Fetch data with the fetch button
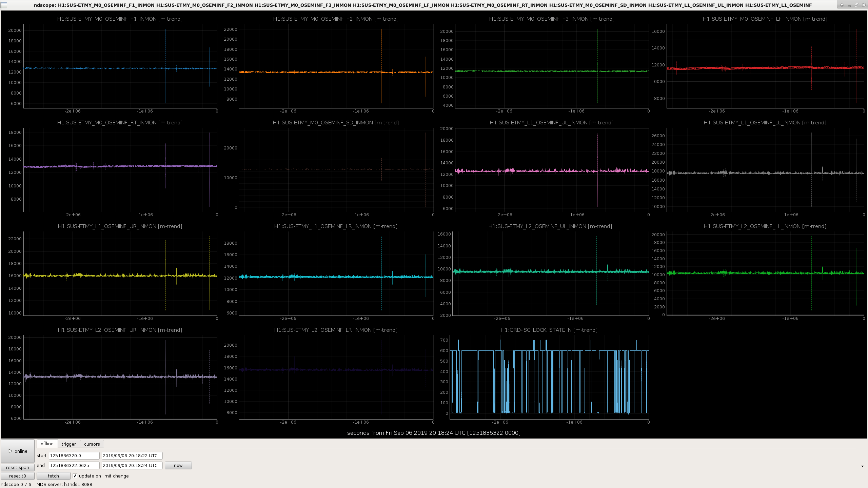 point(53,476)
